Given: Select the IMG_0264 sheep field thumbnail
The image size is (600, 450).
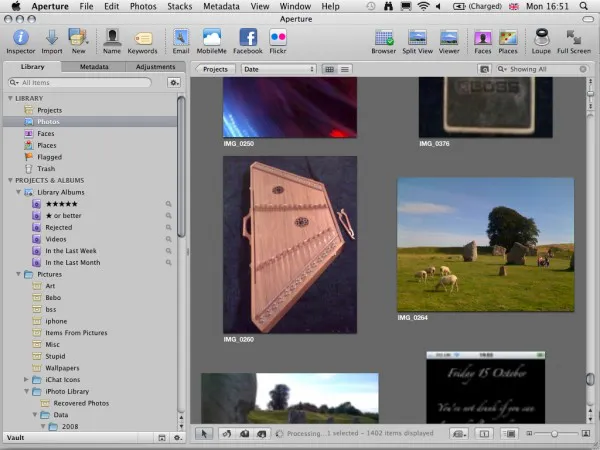Looking at the screenshot, I should 485,245.
